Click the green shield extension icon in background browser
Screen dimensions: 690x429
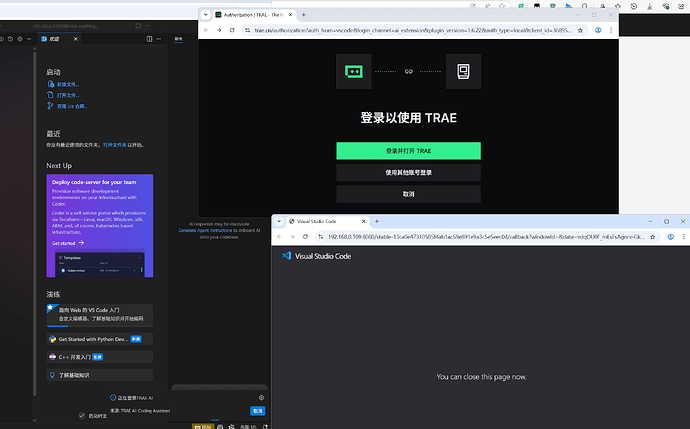(553, 6)
